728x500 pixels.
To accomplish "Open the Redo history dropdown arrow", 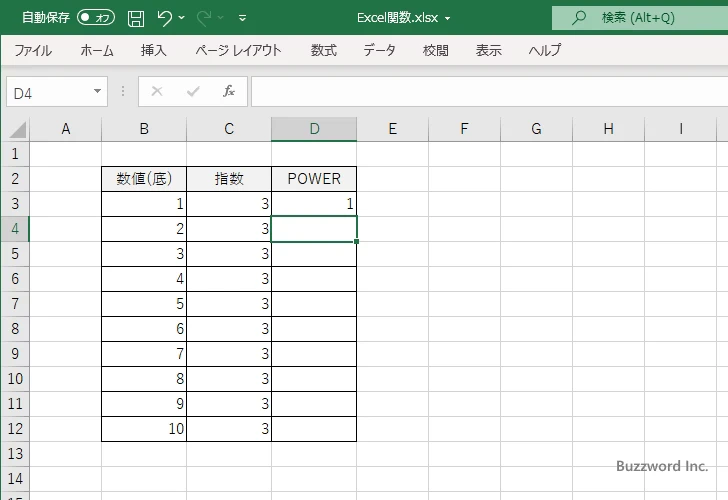I will click(x=221, y=18).
